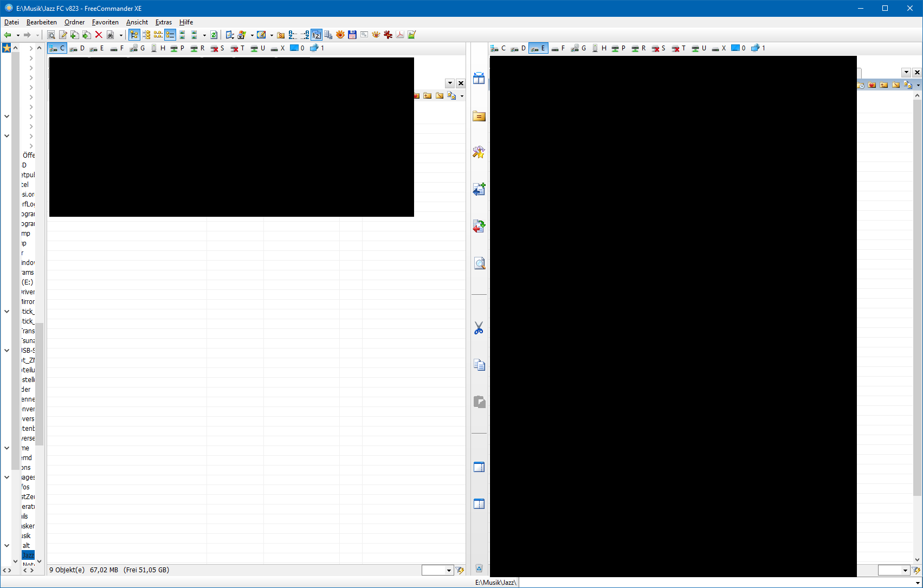Image resolution: width=923 pixels, height=588 pixels.
Task: Open the Bearbeiten menu
Action: click(x=42, y=22)
